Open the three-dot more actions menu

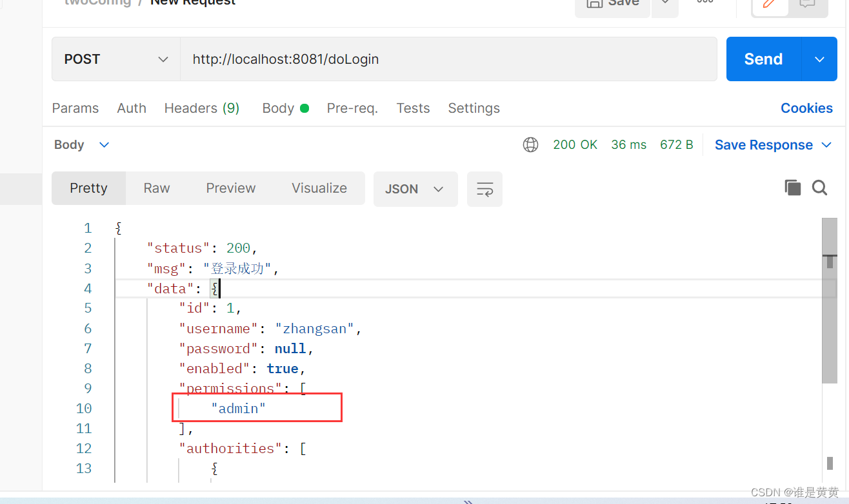705,3
